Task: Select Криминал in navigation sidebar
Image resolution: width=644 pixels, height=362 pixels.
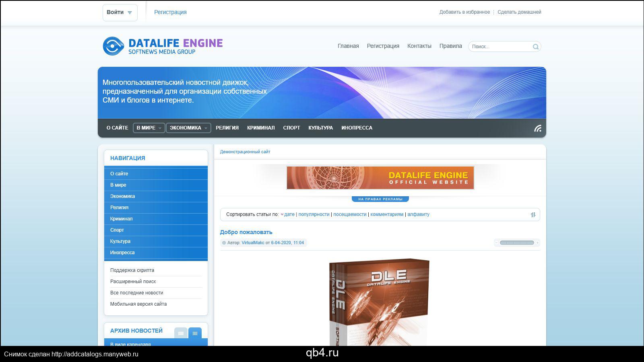Action: (121, 219)
